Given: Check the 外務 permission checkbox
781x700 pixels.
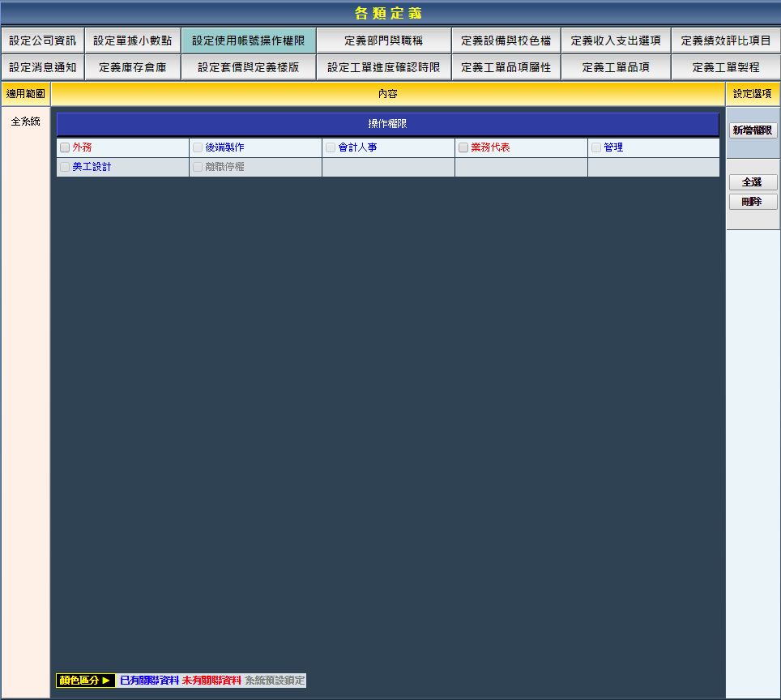Looking at the screenshot, I should [65, 147].
